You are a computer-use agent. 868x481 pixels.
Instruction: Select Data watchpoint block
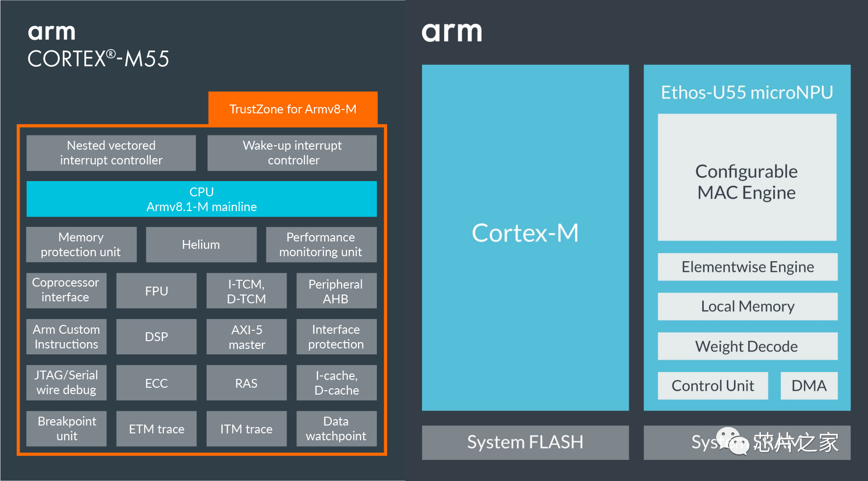pyautogui.click(x=337, y=428)
